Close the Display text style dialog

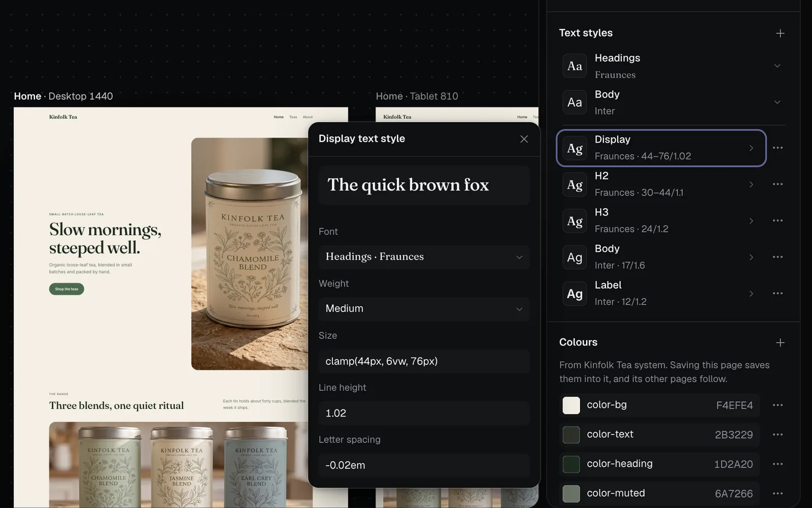pos(524,139)
